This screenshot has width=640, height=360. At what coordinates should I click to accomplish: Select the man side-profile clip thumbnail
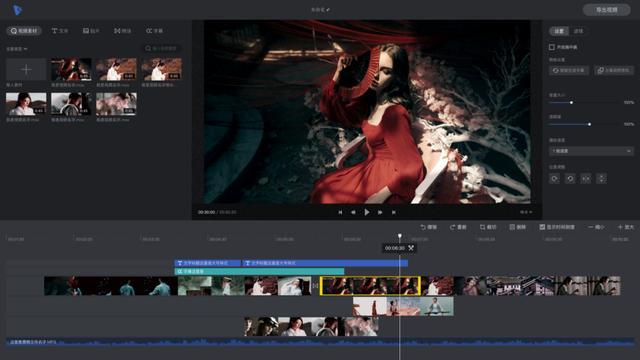coord(71,104)
